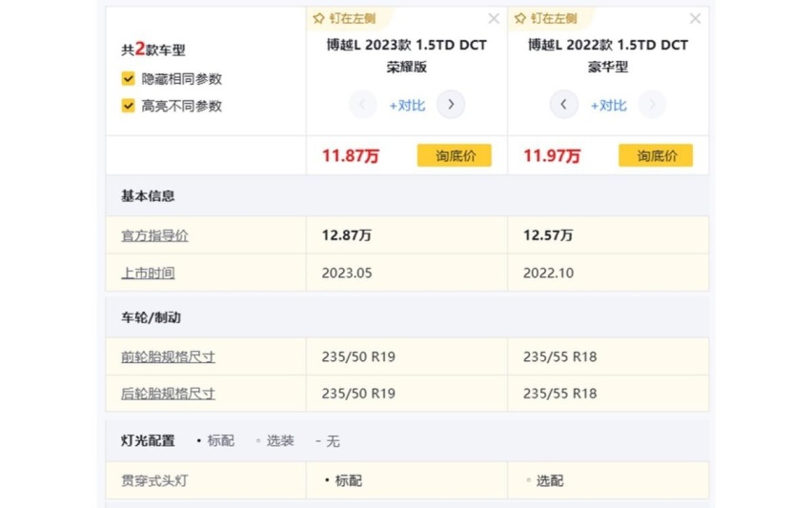812x508 pixels.
Task: Click rear tire 235/50 R19 in 后轮胎 row
Action: click(358, 394)
